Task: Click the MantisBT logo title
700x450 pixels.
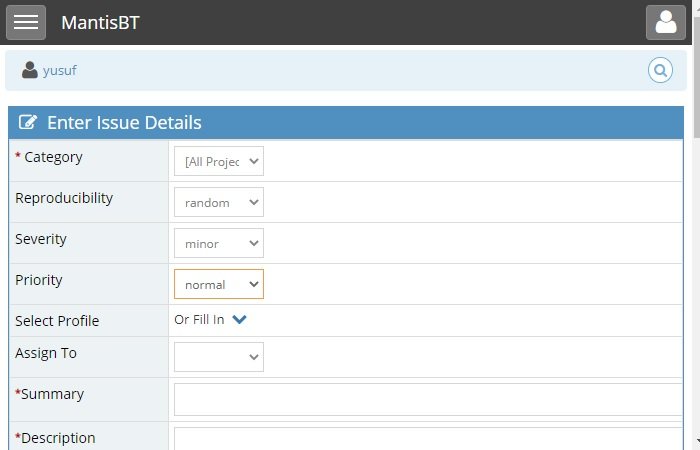Action: coord(100,23)
